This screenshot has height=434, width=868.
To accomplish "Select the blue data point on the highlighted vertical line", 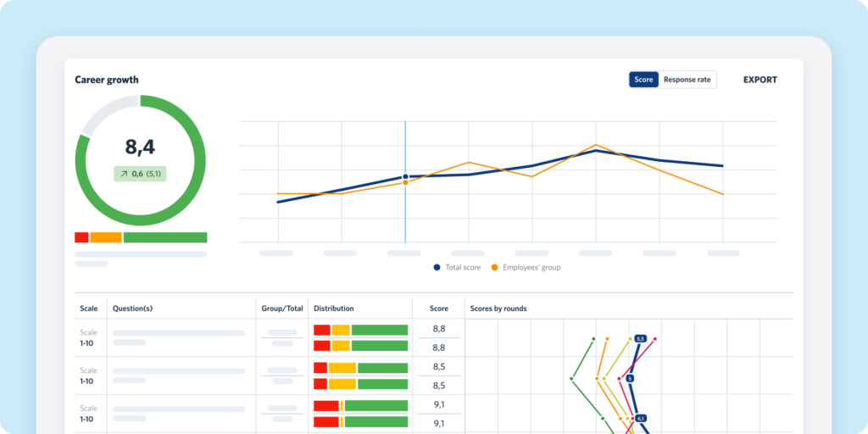I will click(x=405, y=176).
